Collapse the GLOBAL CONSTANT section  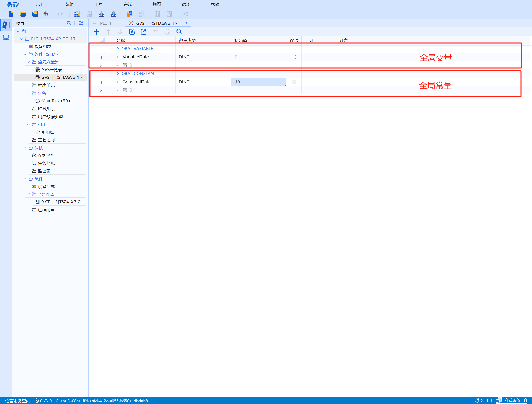[112, 74]
